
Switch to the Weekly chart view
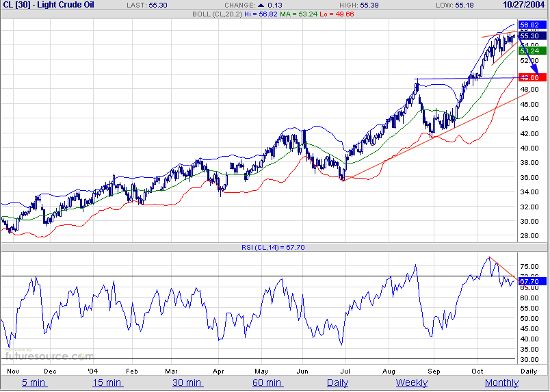tap(411, 382)
